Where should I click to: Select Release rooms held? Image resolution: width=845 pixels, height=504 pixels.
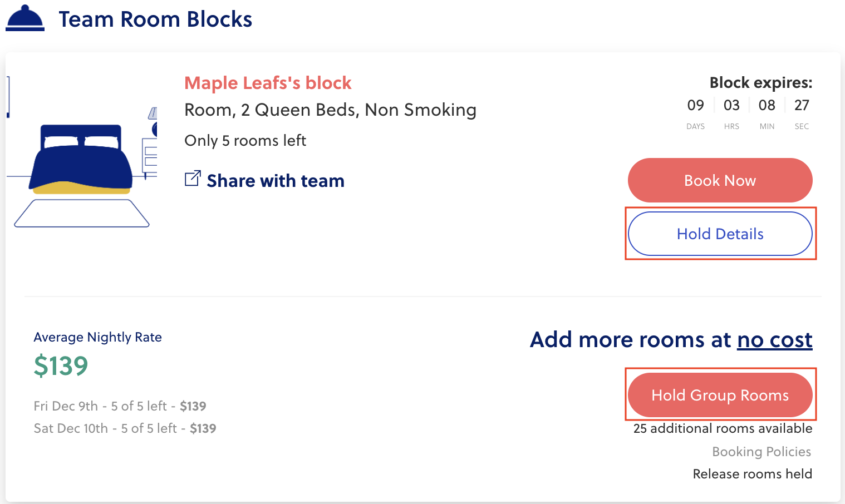(752, 474)
